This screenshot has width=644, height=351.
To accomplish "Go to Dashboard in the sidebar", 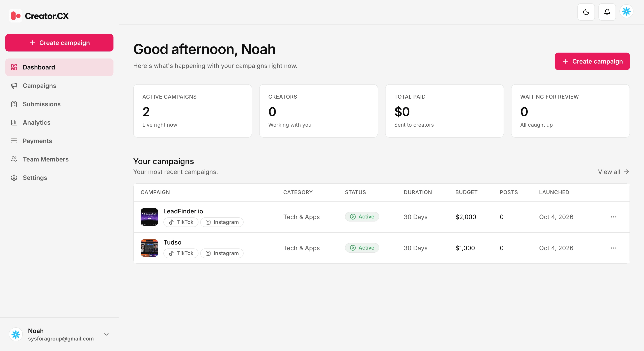I will click(59, 67).
